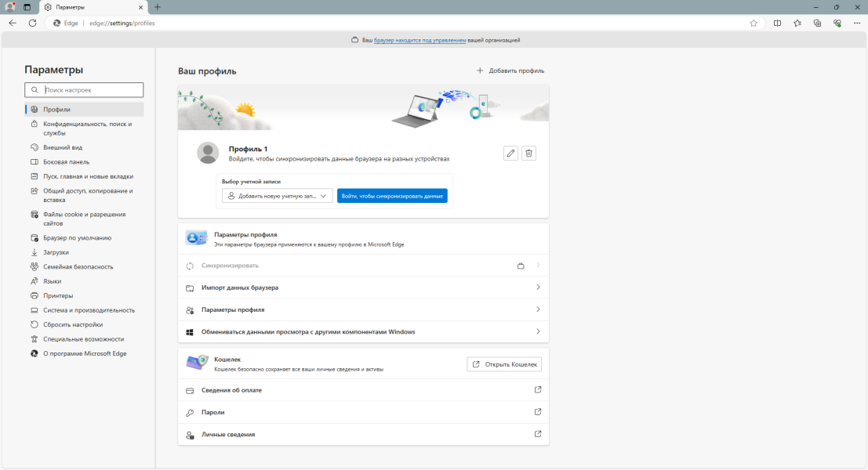Open Файлы cookie и разрешения сайтов
This screenshot has height=470, width=868.
point(84,219)
